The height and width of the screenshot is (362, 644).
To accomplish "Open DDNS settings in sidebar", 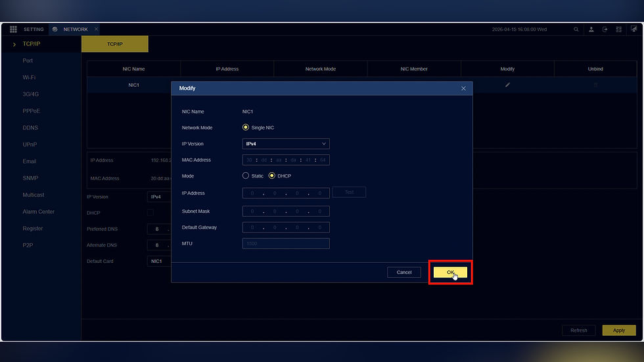I will [x=30, y=127].
